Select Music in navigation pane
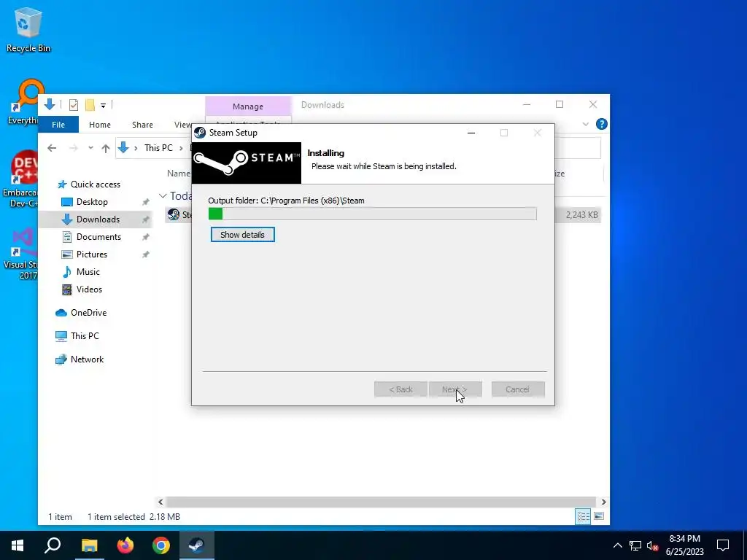 pos(88,272)
